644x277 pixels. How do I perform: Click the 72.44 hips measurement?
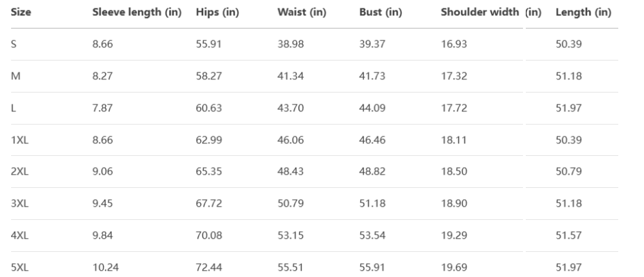pos(209,267)
